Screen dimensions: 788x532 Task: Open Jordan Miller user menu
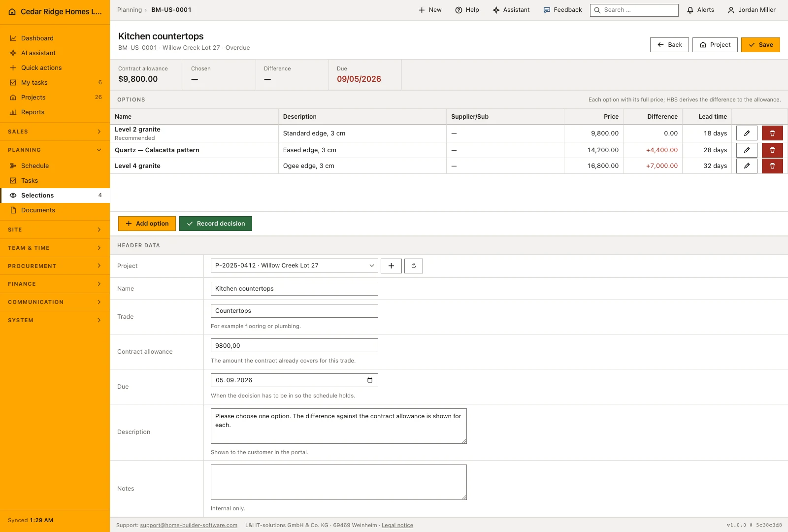point(752,10)
